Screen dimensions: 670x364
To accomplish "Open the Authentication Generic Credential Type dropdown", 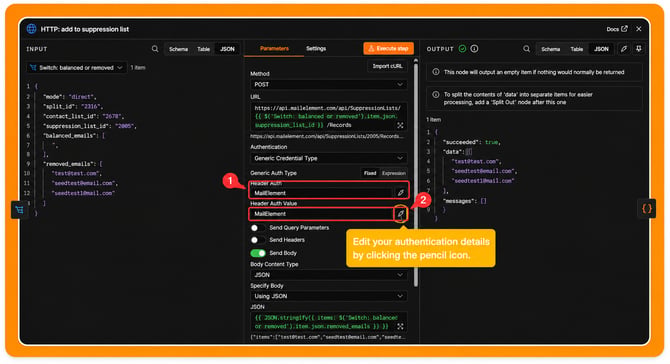I will (328, 158).
